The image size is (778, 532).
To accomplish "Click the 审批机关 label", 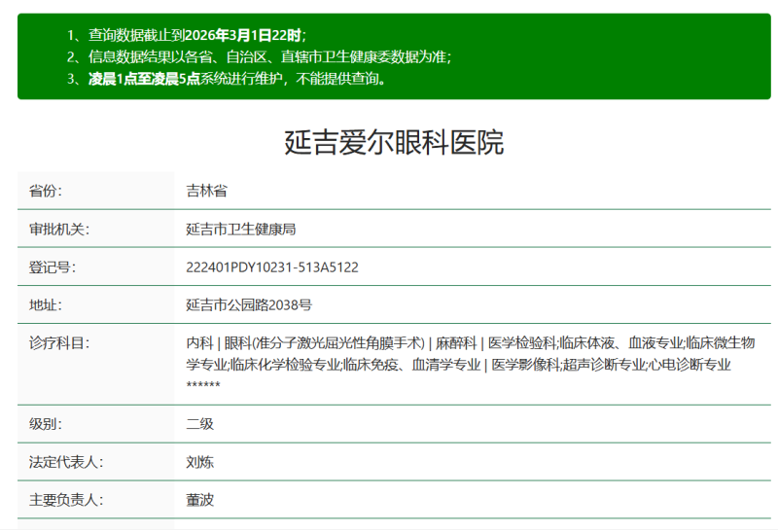I will [59, 229].
